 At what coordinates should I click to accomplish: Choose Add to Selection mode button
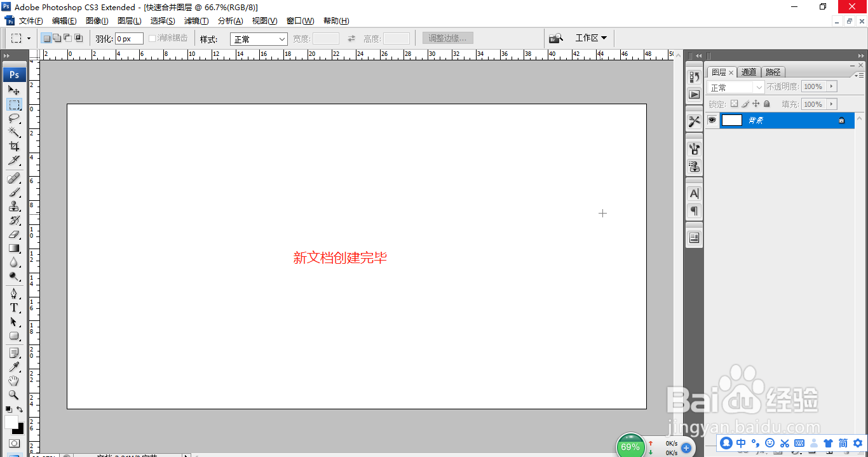click(x=57, y=38)
